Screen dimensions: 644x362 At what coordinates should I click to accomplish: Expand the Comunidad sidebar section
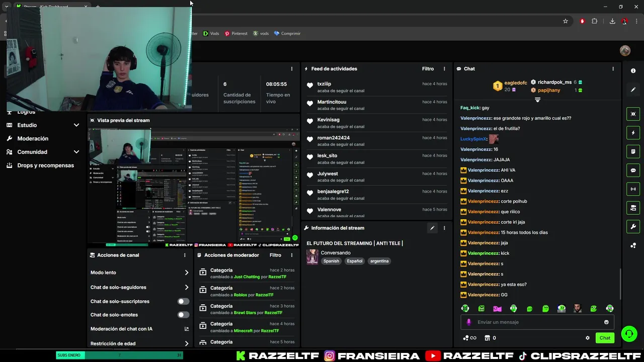(76, 152)
